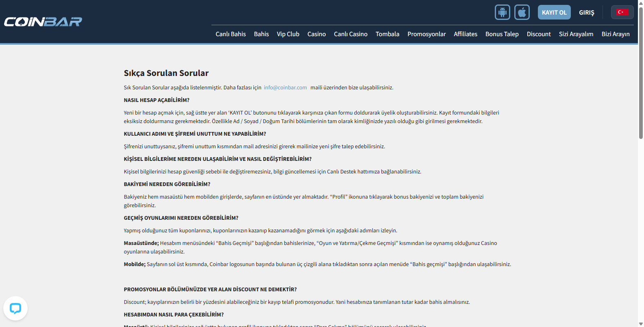Click the GİRİŞ login button
Viewport: 644px width, 327px height.
tap(586, 13)
